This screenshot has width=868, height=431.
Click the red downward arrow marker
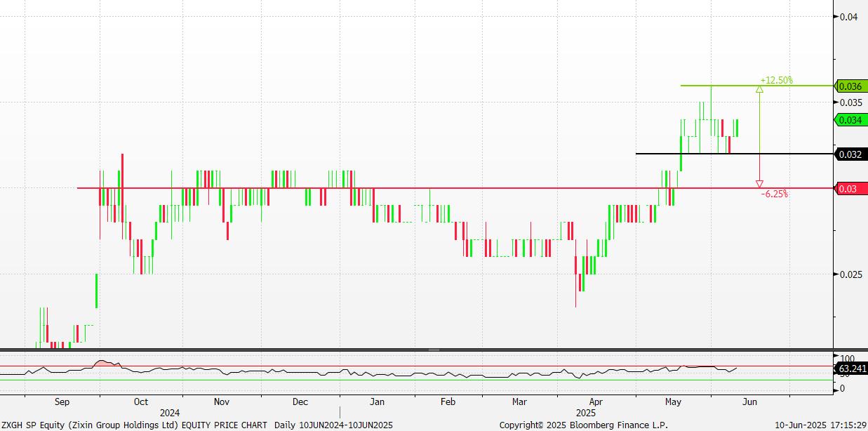[759, 184]
